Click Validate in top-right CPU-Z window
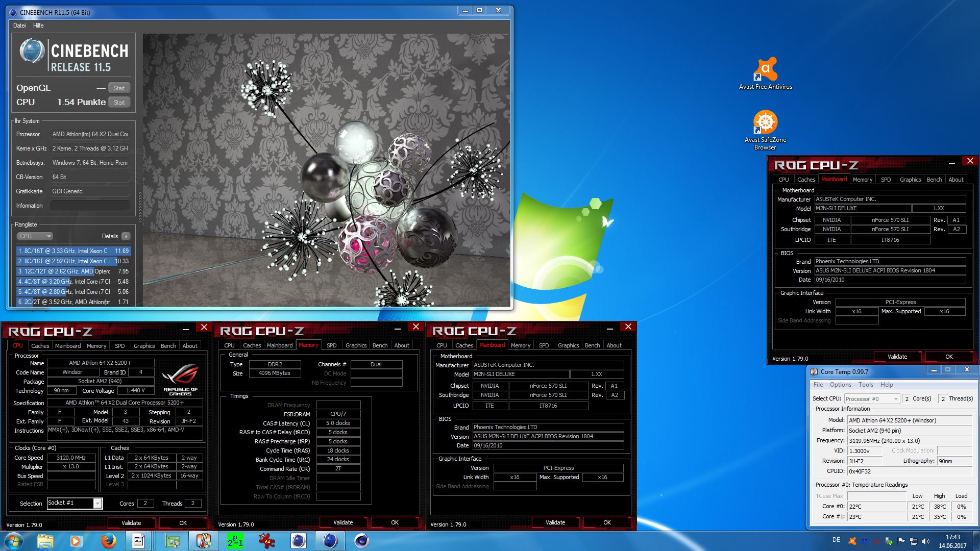The width and height of the screenshot is (980, 551). (897, 357)
